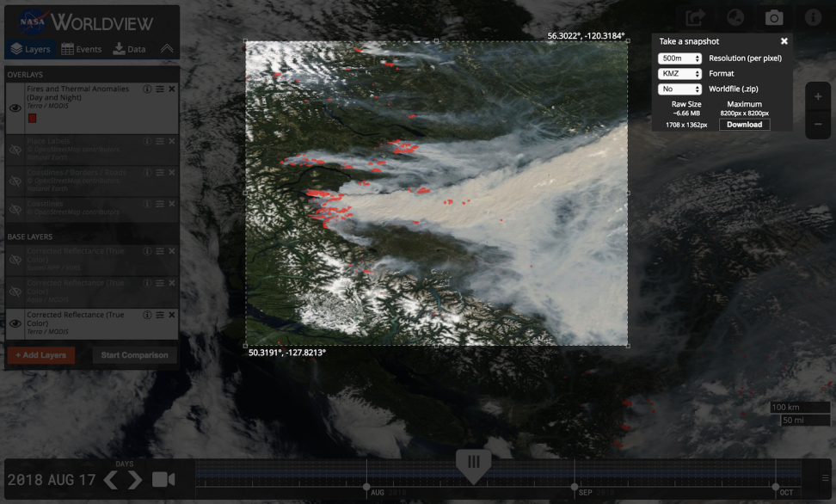Remove the Place Labels layer

point(172,141)
